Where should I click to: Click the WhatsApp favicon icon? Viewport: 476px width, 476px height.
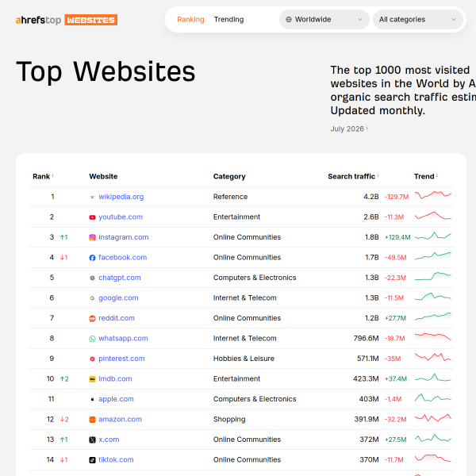click(x=92, y=339)
